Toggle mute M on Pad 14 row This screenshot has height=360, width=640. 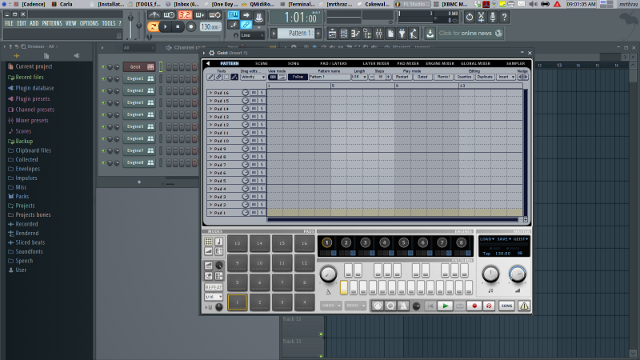click(x=254, y=109)
